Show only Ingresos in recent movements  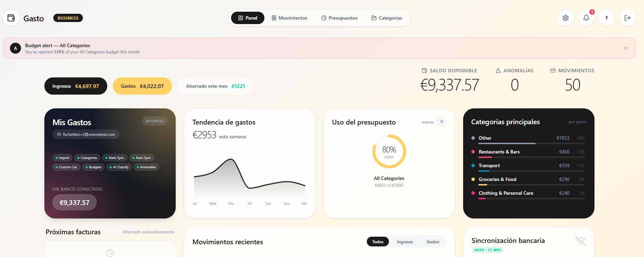(x=405, y=242)
